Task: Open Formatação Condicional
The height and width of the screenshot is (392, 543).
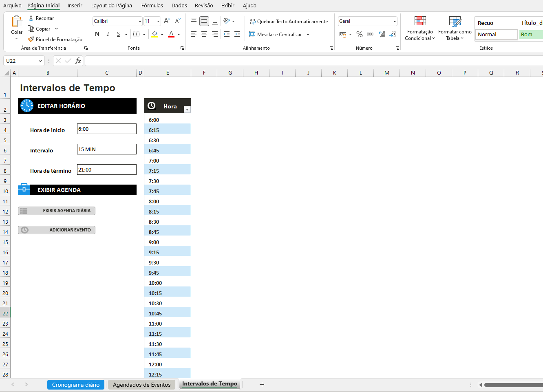Action: [x=420, y=28]
